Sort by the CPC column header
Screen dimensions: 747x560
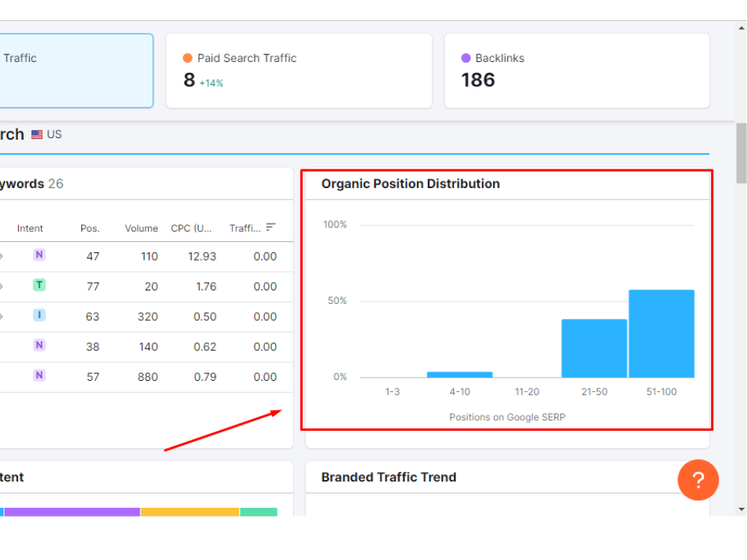tap(191, 228)
